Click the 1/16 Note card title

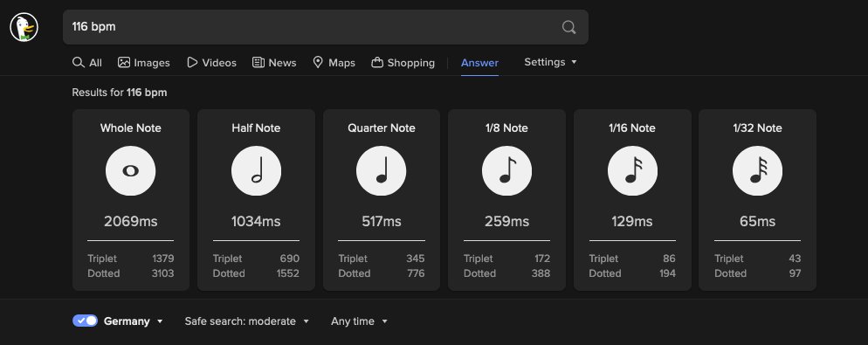[x=632, y=128]
